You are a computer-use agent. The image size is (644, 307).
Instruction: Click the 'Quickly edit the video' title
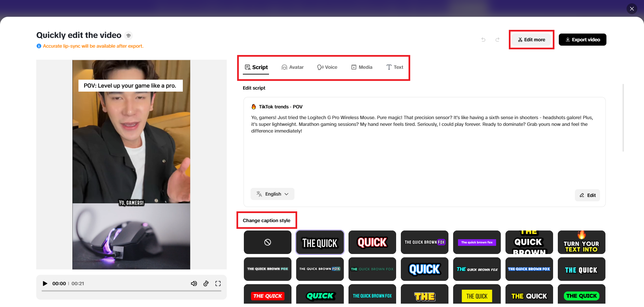coord(79,35)
